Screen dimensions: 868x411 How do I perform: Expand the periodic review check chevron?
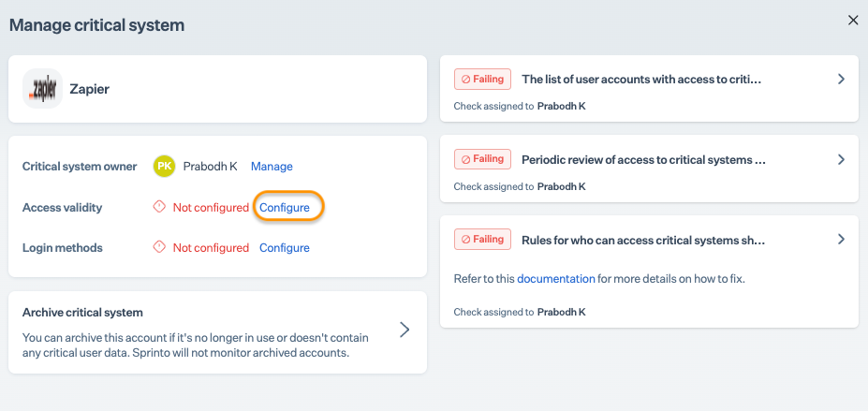(841, 159)
